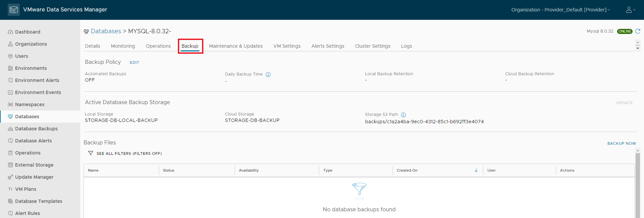
Task: Click the database icon before Databases breadcrumb
Action: (86, 32)
